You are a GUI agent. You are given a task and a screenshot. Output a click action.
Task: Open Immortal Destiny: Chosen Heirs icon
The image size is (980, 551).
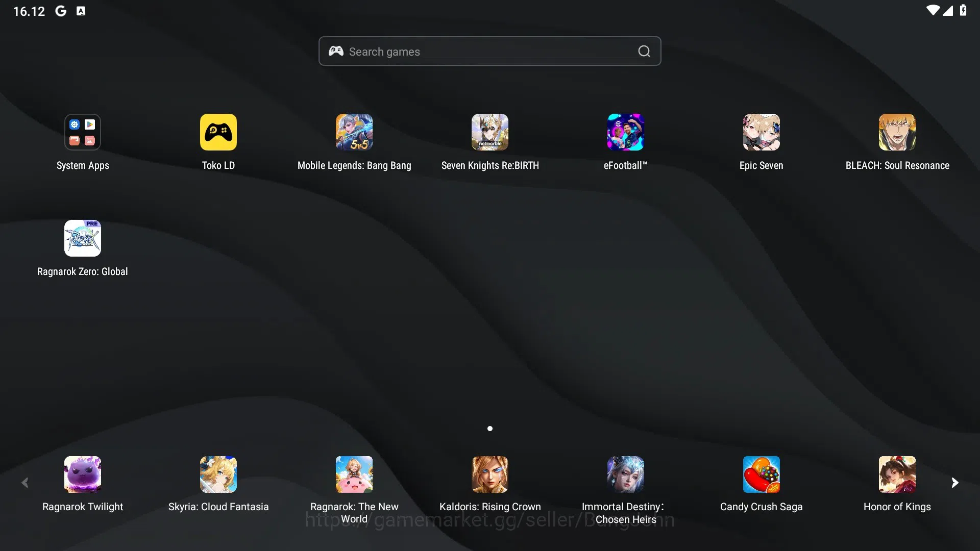click(x=626, y=474)
